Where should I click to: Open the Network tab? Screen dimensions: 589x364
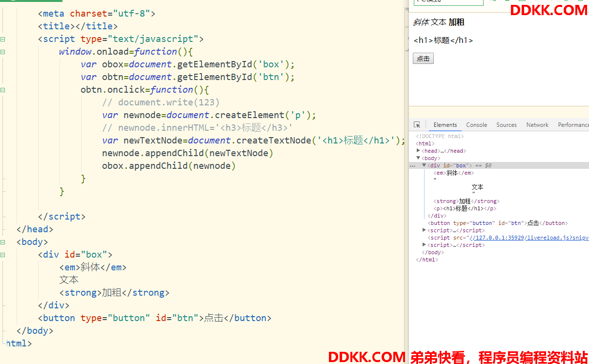pyautogui.click(x=537, y=125)
